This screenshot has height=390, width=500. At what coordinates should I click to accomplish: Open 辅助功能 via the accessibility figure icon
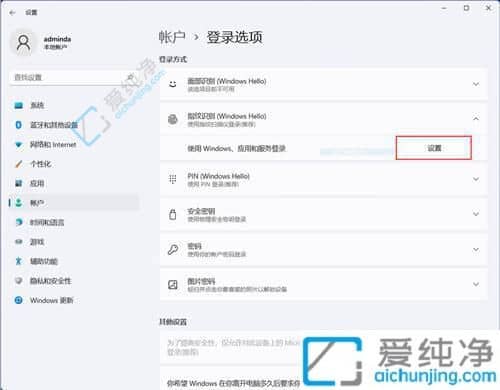pos(19,261)
